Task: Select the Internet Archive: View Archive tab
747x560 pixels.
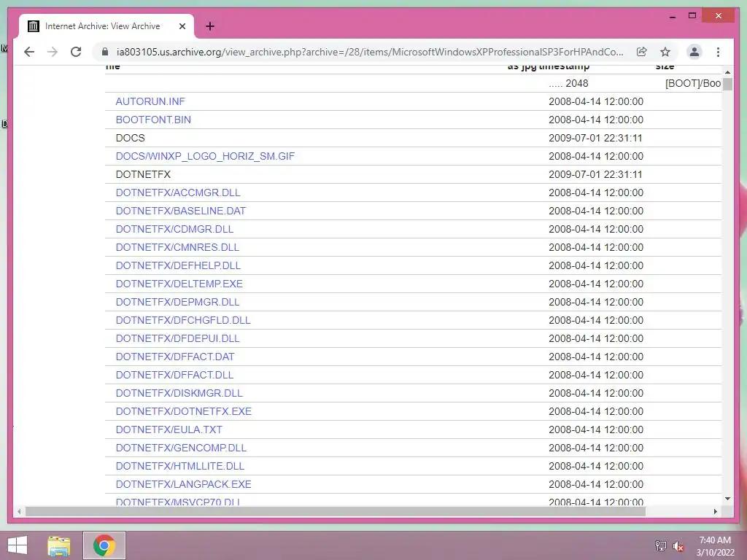Action: click(107, 26)
